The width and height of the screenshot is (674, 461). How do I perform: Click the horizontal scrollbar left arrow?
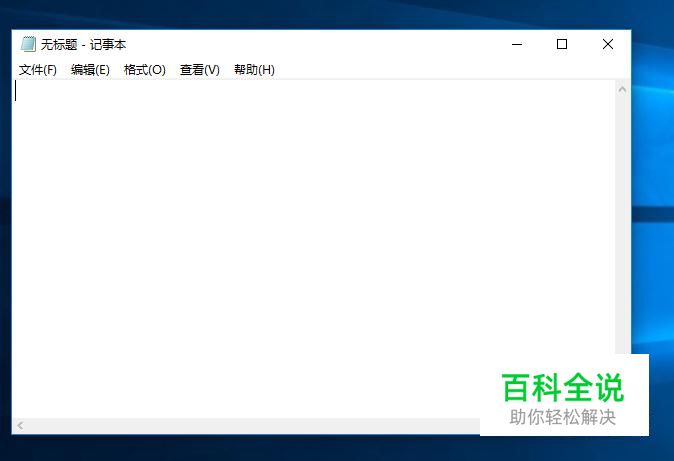20,426
